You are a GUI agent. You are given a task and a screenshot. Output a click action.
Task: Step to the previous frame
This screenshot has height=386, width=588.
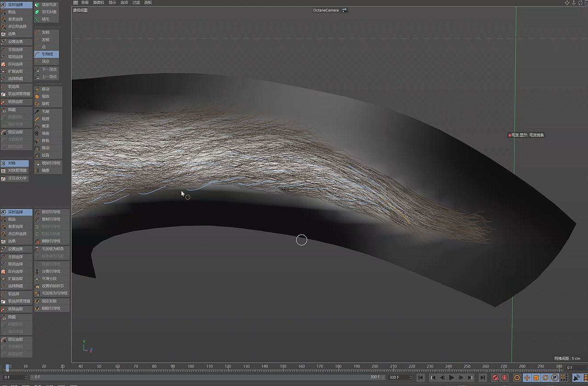pos(442,378)
